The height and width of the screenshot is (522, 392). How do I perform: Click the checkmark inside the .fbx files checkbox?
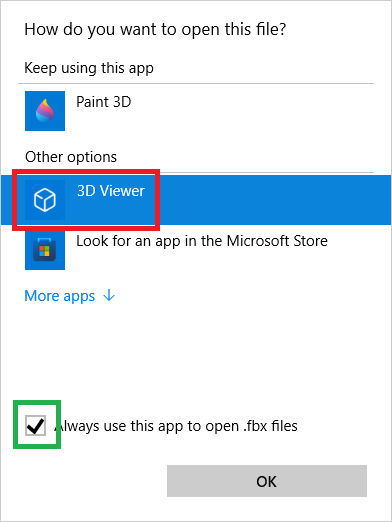pos(35,426)
